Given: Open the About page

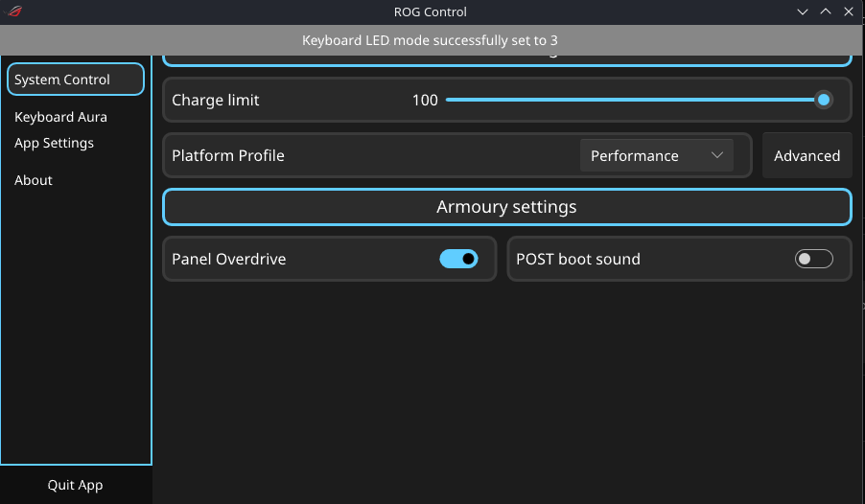Looking at the screenshot, I should 34,180.
